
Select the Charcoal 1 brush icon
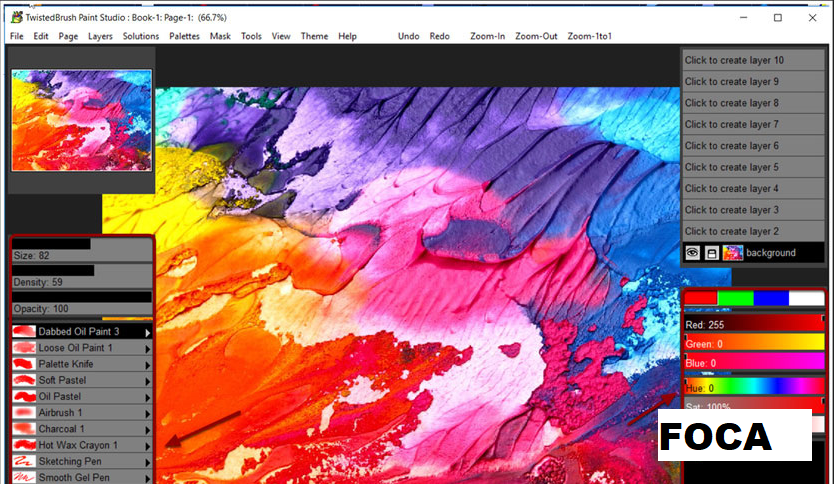[24, 429]
